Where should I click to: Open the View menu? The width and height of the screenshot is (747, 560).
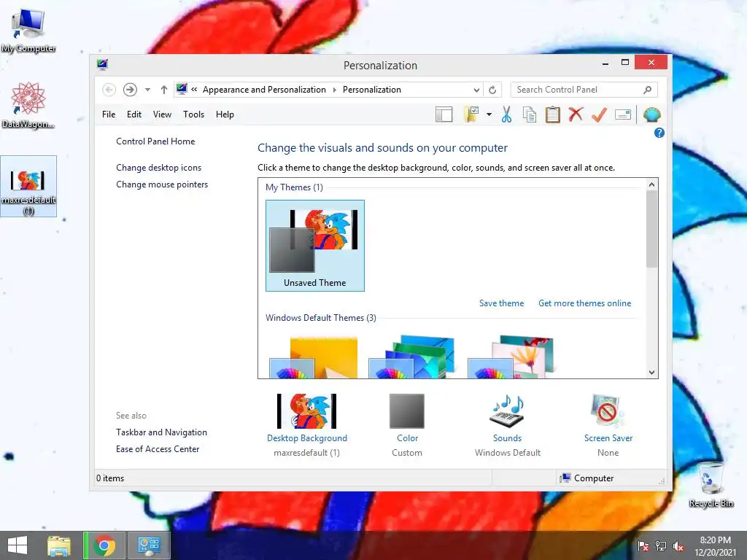point(162,114)
